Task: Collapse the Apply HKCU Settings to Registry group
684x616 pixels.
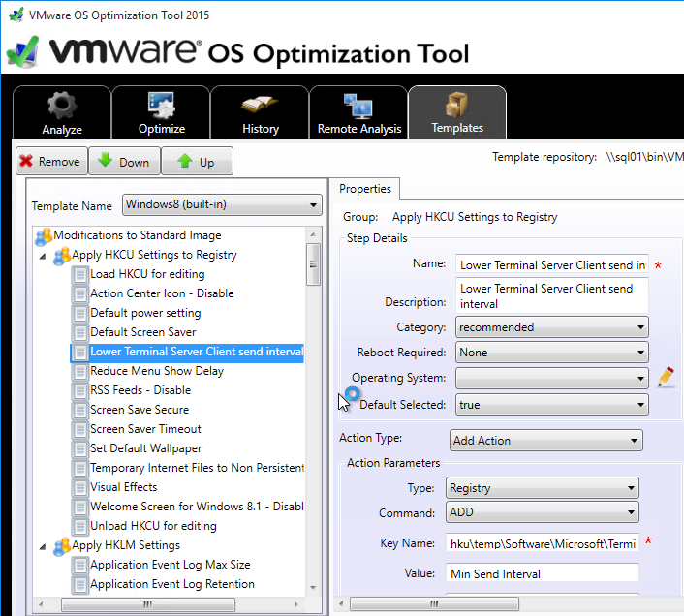Action: (43, 256)
